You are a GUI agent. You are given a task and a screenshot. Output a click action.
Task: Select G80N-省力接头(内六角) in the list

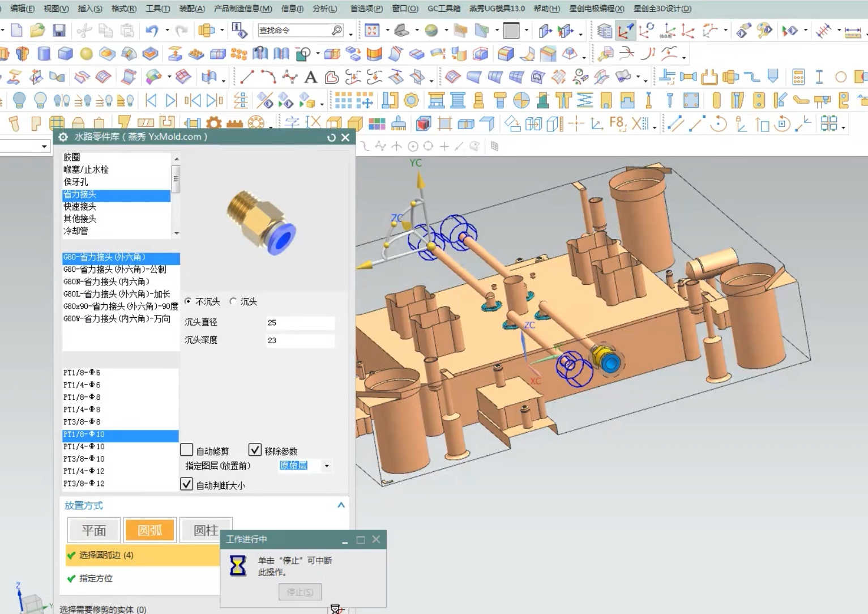tap(121, 282)
